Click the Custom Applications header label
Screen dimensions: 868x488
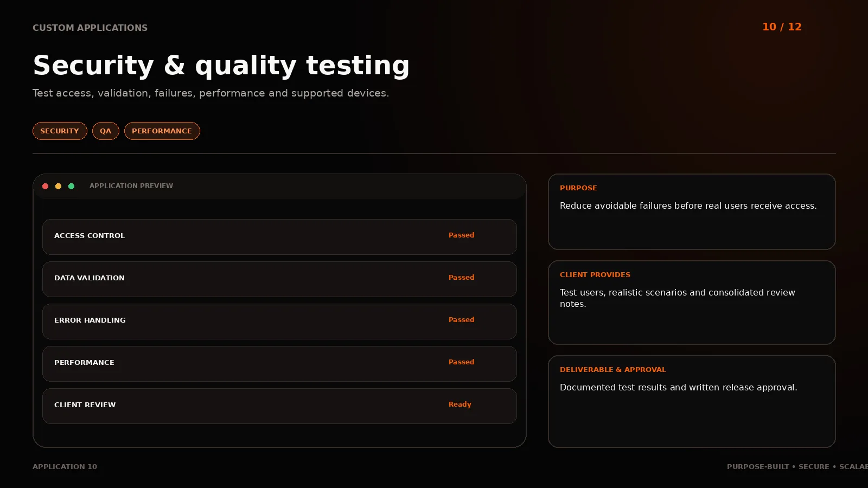coord(90,28)
